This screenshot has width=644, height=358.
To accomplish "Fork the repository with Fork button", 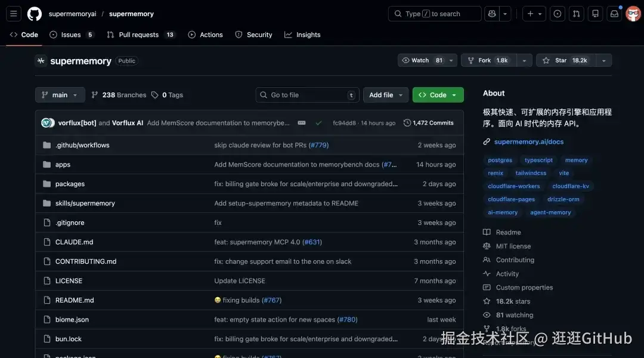I will 489,60.
